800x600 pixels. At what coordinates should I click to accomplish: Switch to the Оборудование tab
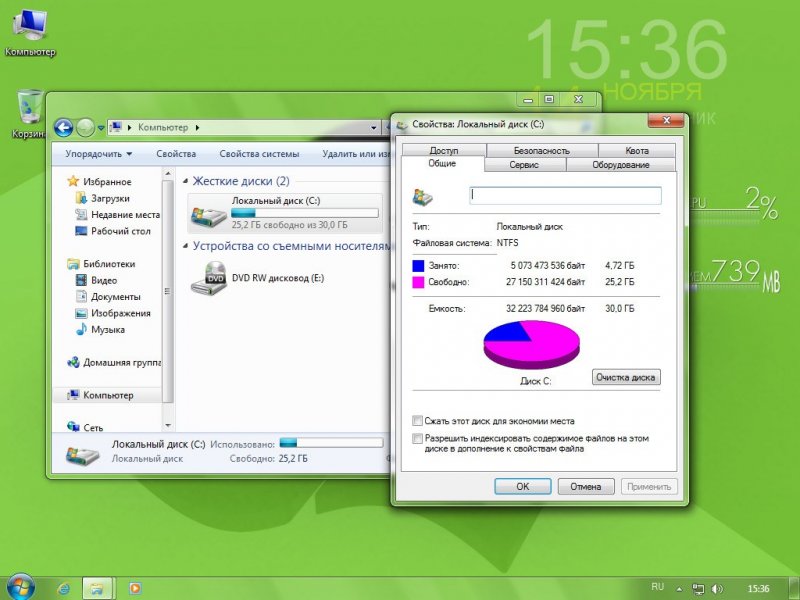621,164
